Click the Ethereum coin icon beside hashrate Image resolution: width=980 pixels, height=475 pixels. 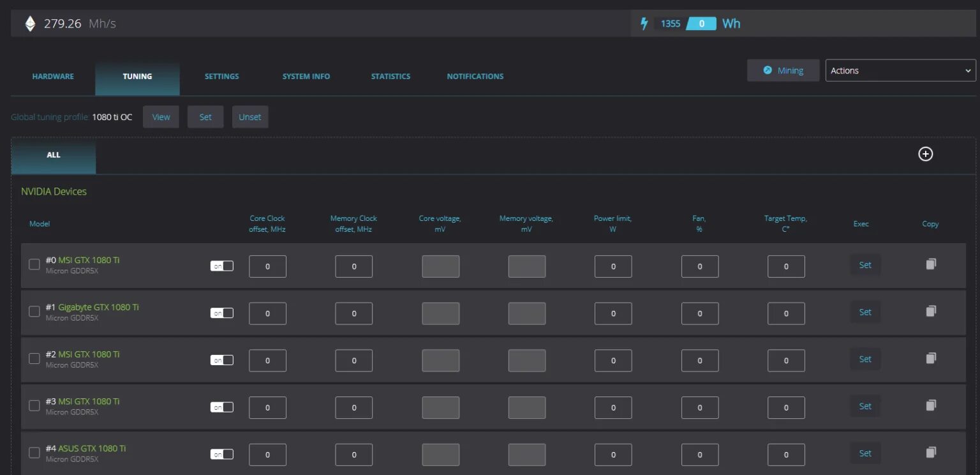[30, 24]
